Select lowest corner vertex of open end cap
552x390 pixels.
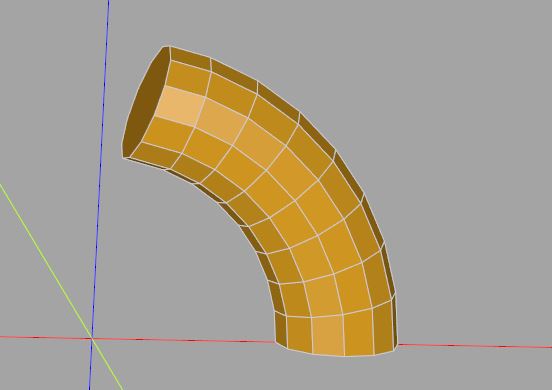(124, 158)
